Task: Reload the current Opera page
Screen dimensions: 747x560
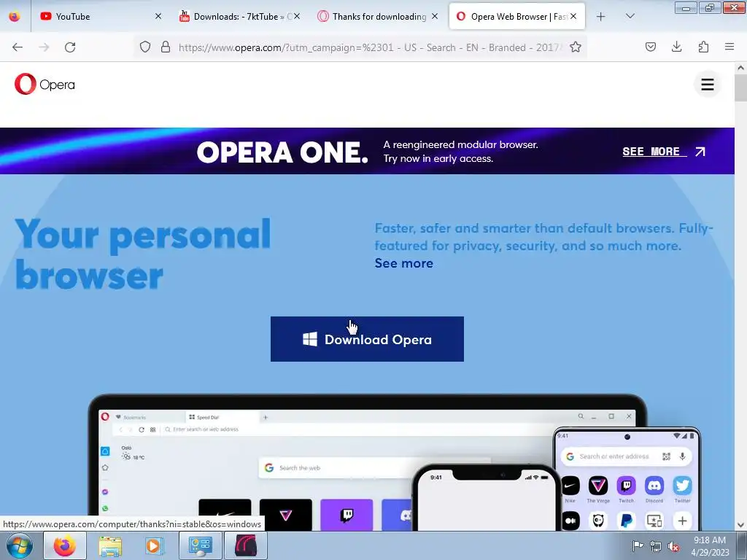Action: tap(70, 47)
